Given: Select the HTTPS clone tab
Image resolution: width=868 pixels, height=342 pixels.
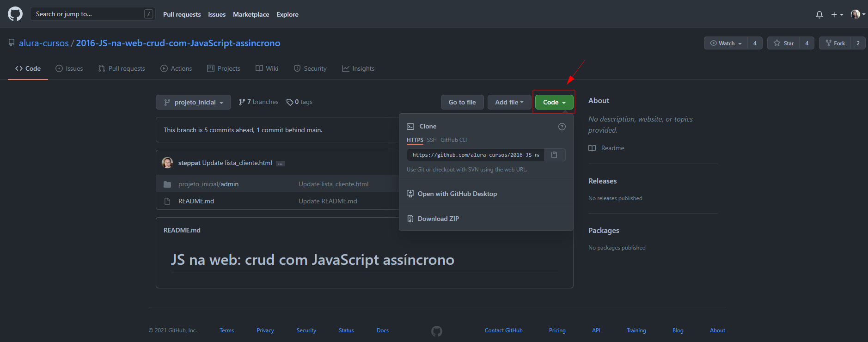Looking at the screenshot, I should tap(415, 140).
